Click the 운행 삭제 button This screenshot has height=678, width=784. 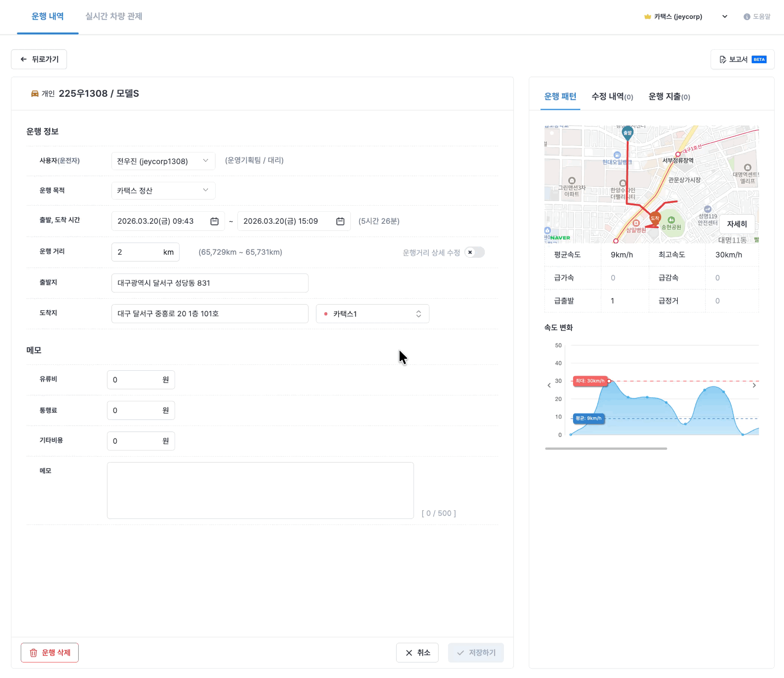click(x=50, y=653)
